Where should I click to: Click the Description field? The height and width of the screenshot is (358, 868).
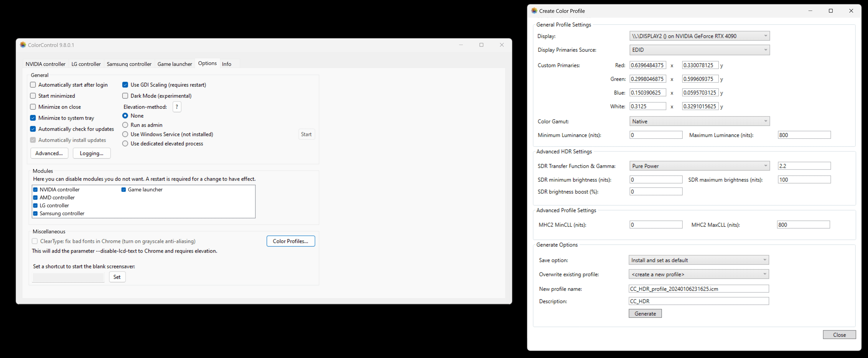point(699,301)
